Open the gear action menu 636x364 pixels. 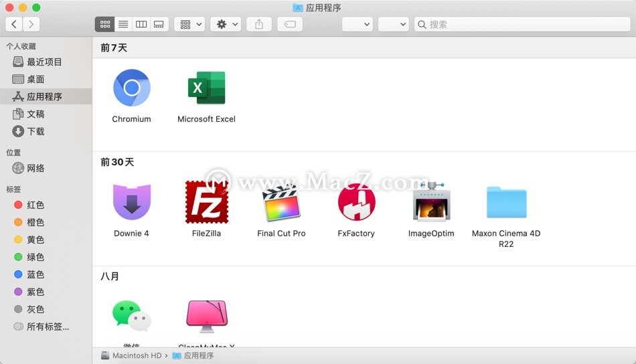pos(226,24)
